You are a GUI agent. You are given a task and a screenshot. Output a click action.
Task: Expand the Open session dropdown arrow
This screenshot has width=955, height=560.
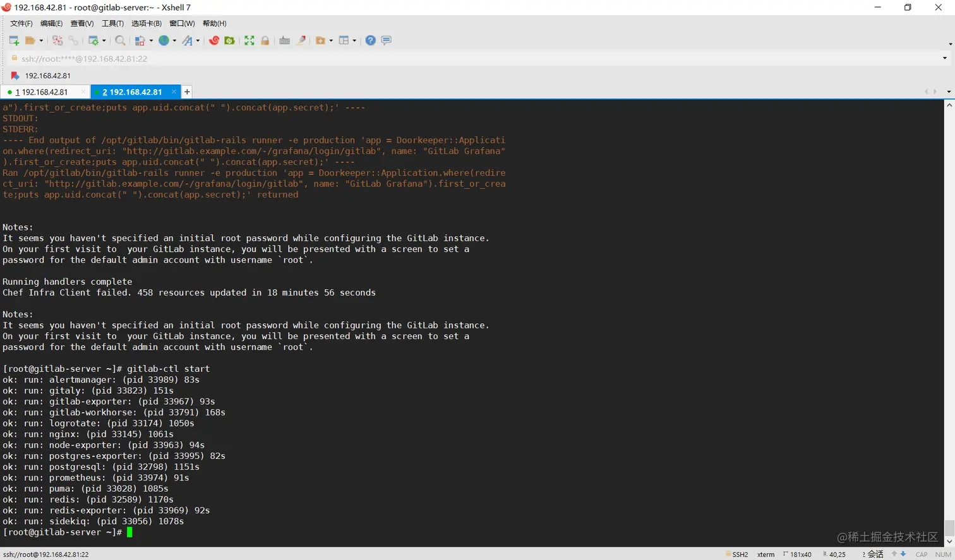[41, 40]
